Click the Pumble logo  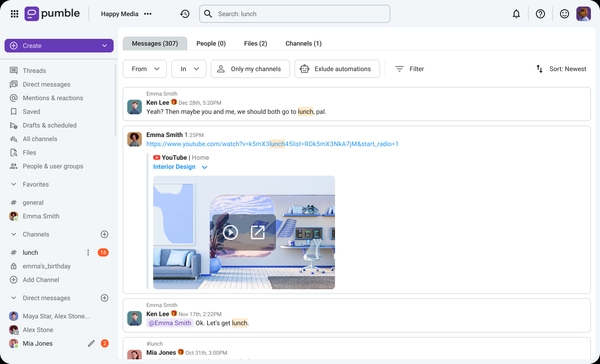tap(52, 14)
